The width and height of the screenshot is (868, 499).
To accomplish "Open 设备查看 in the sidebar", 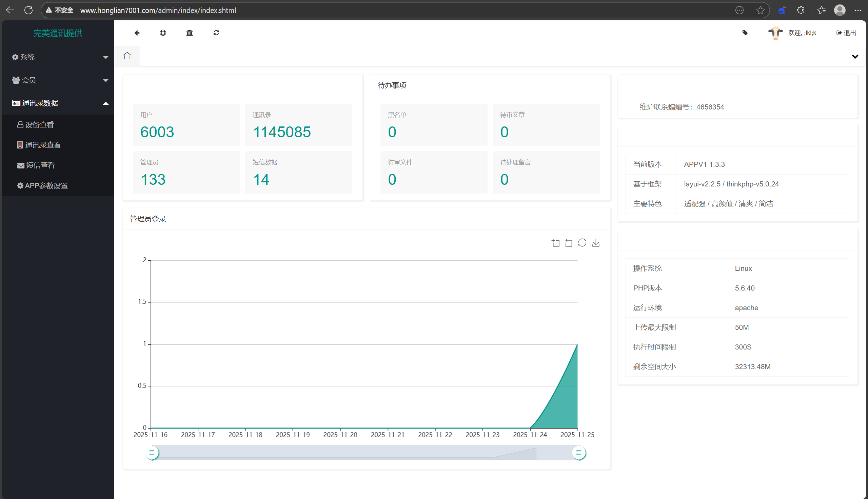I will tap(40, 125).
